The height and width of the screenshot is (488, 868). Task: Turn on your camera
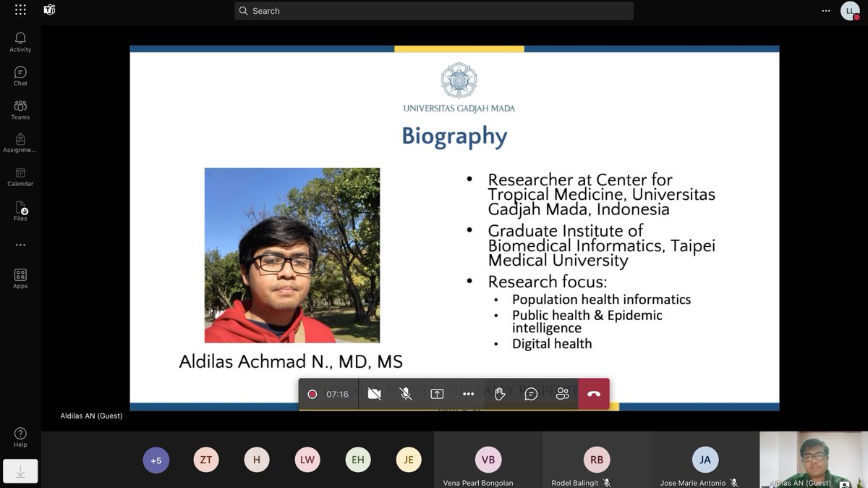pos(374,393)
